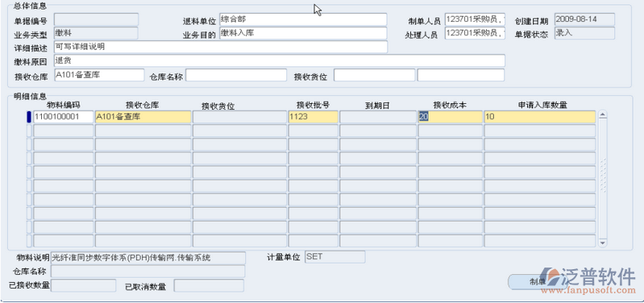The height and width of the screenshot is (303, 644).
Task: Select the first row's record indicator
Action: [29, 117]
